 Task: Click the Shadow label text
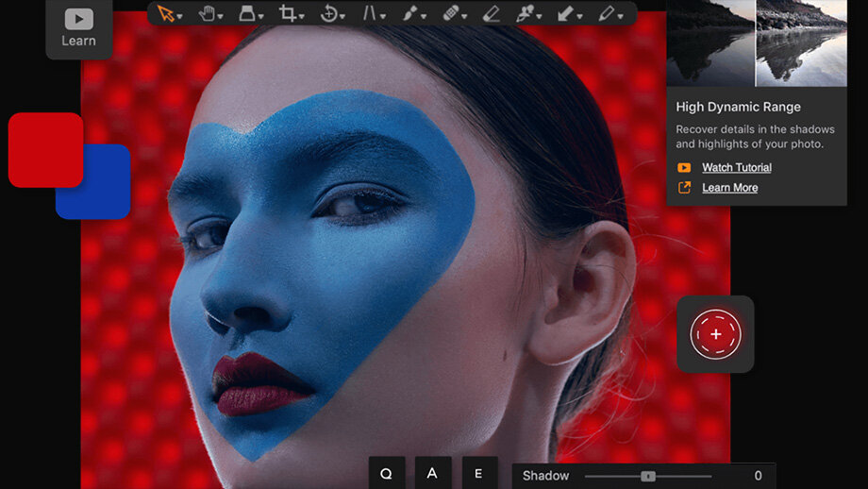tap(545, 476)
